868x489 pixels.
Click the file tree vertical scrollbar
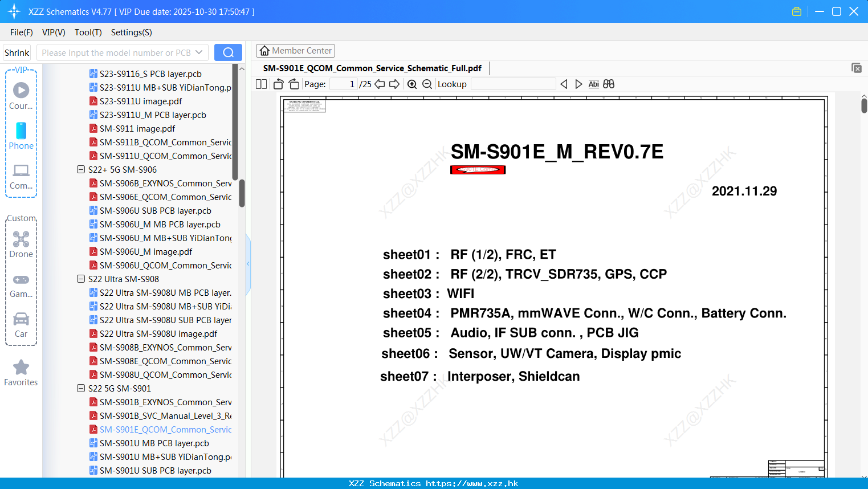coord(242,194)
